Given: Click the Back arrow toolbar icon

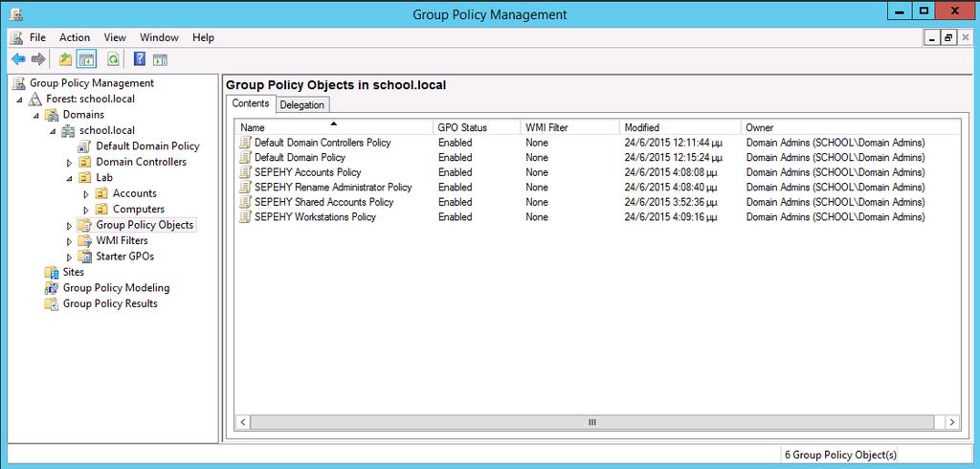Looking at the screenshot, I should click(18, 59).
